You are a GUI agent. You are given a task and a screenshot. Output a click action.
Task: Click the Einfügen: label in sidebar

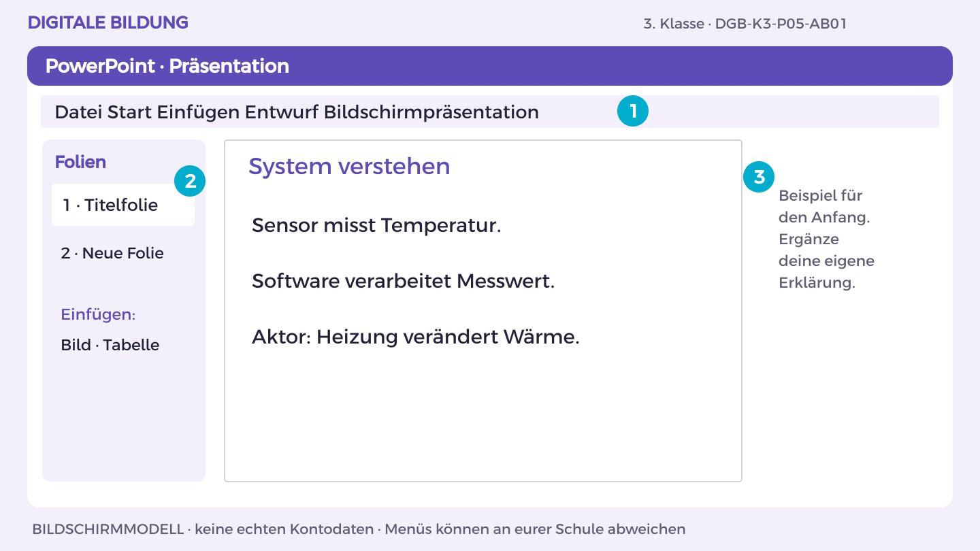[98, 315]
